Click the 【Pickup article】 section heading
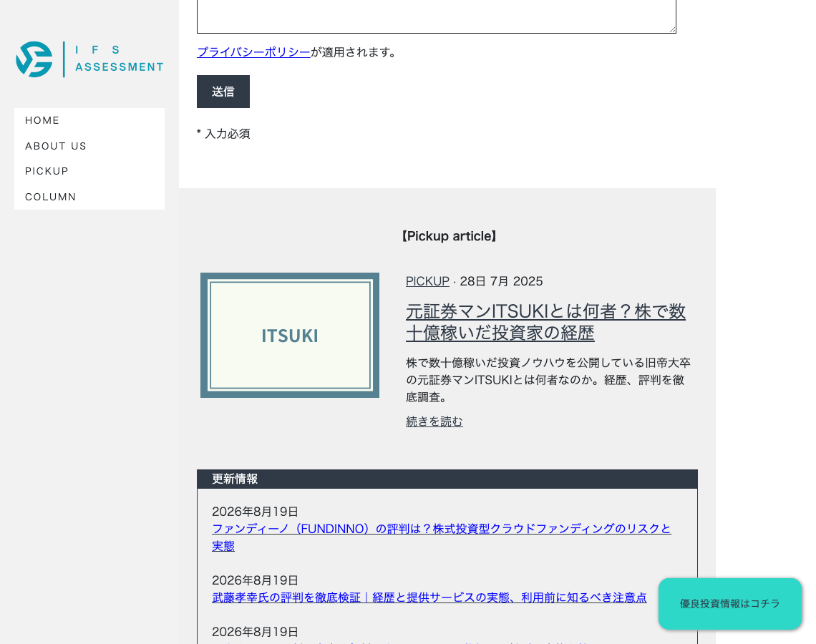816x644 pixels. coord(449,236)
